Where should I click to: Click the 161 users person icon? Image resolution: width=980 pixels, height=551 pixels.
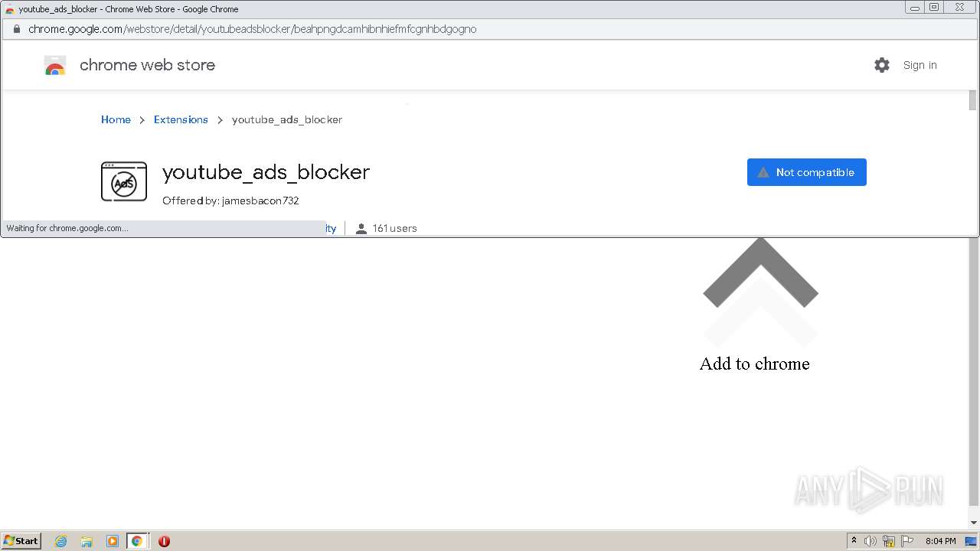pyautogui.click(x=361, y=228)
